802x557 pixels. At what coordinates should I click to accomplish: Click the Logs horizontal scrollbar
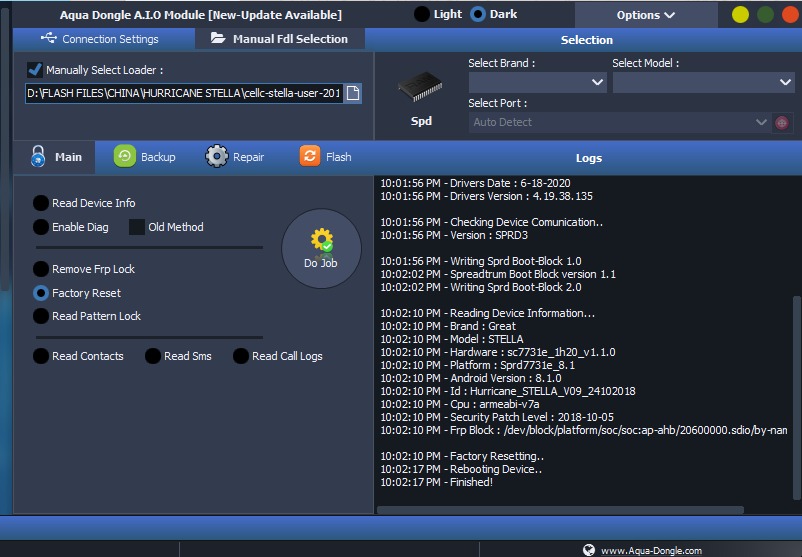pos(560,510)
